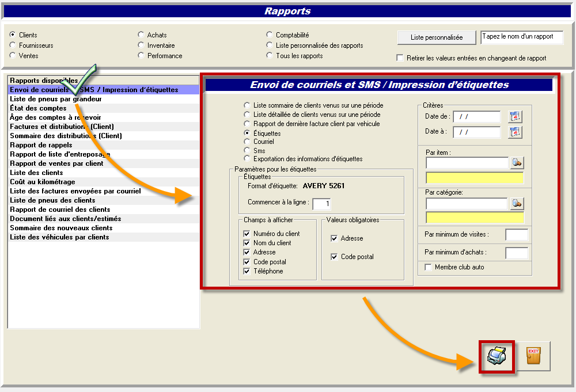Image resolution: width=576 pixels, height=392 pixels.
Task: Open item lookup beside Par item field
Action: 517,162
